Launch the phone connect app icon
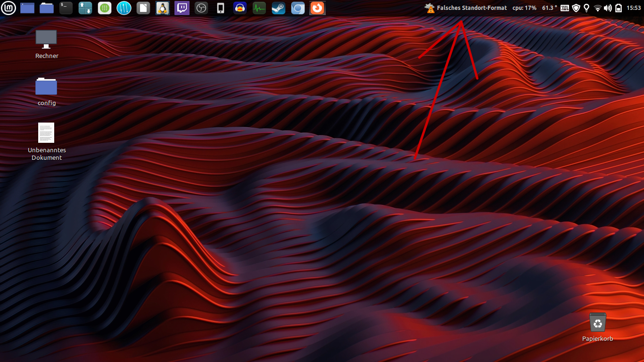The image size is (644, 362). point(220,8)
